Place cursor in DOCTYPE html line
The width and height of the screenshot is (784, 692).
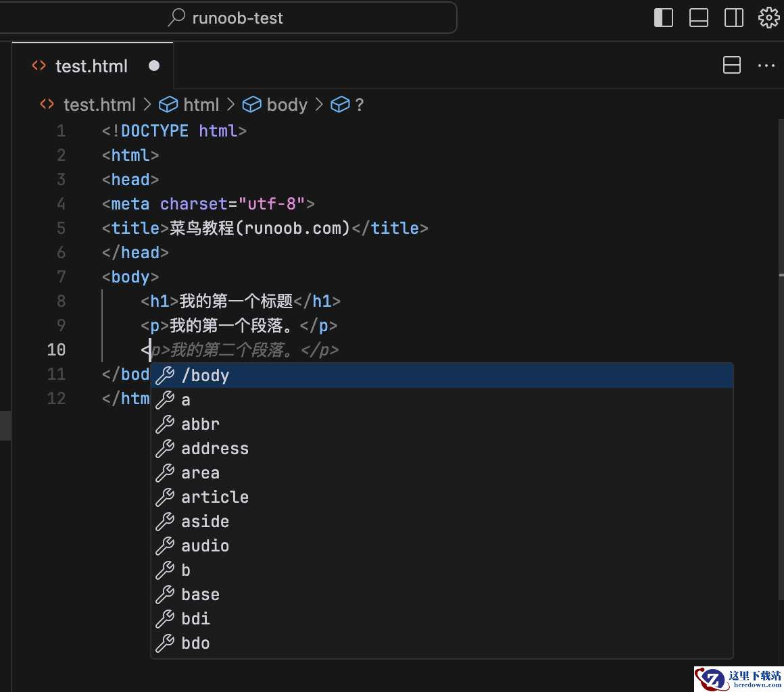click(174, 131)
